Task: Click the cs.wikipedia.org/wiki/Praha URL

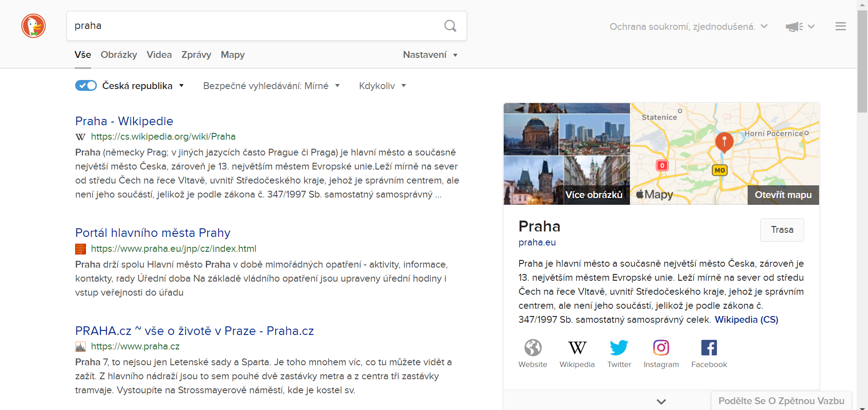Action: click(x=163, y=137)
